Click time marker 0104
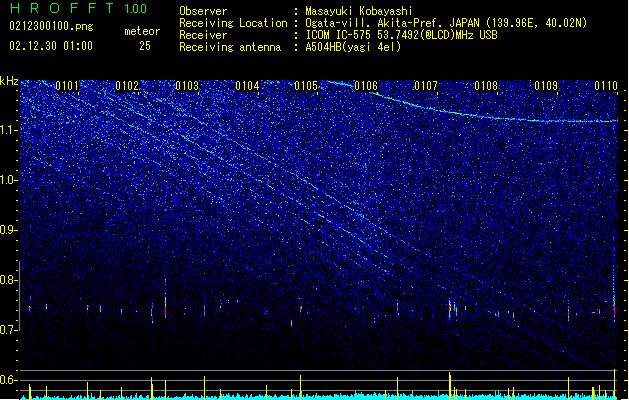This screenshot has height=400, width=629. (x=247, y=86)
